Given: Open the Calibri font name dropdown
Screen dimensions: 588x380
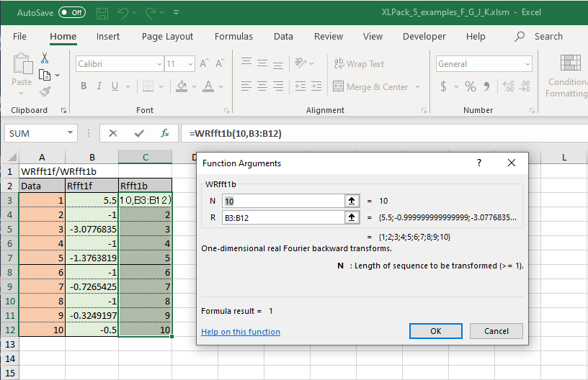Looking at the screenshot, I should click(159, 64).
